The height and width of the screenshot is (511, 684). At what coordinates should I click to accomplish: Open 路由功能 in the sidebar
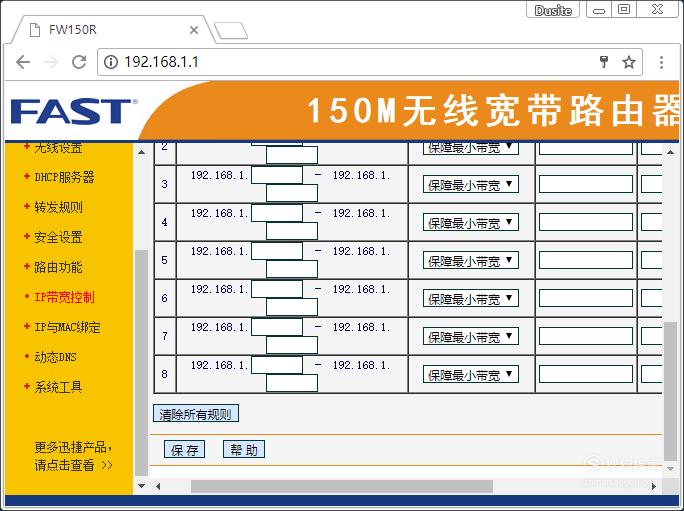coord(58,267)
